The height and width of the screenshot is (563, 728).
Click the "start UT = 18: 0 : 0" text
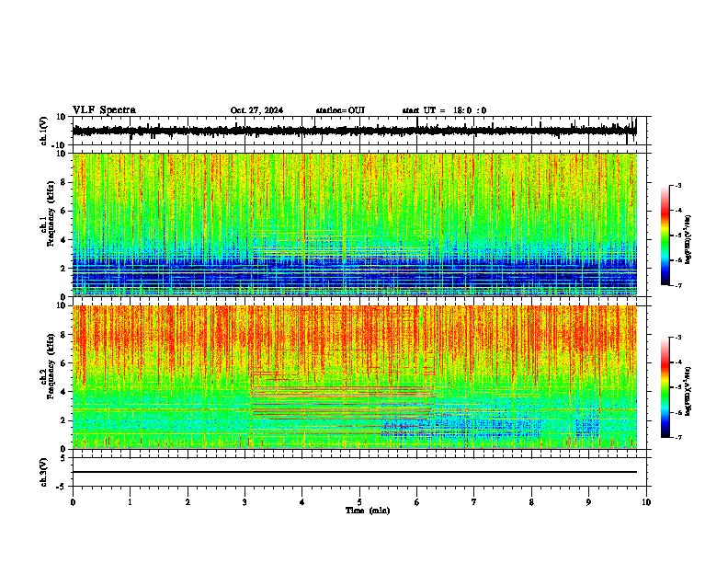[444, 110]
